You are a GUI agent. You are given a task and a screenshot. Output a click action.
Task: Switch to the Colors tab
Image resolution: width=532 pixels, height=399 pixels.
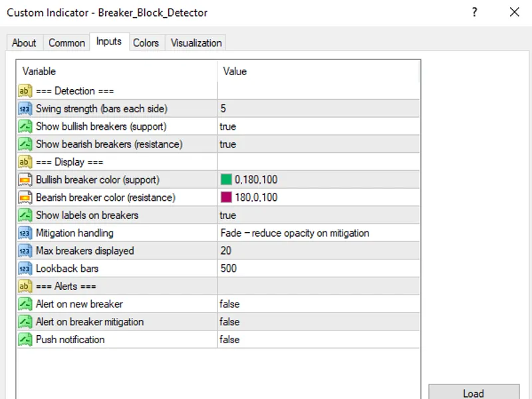coord(146,43)
